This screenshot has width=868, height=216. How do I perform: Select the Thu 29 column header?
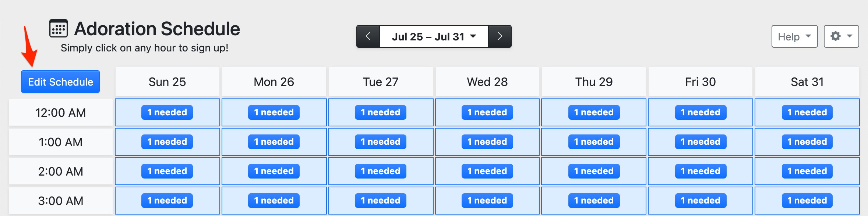[594, 82]
